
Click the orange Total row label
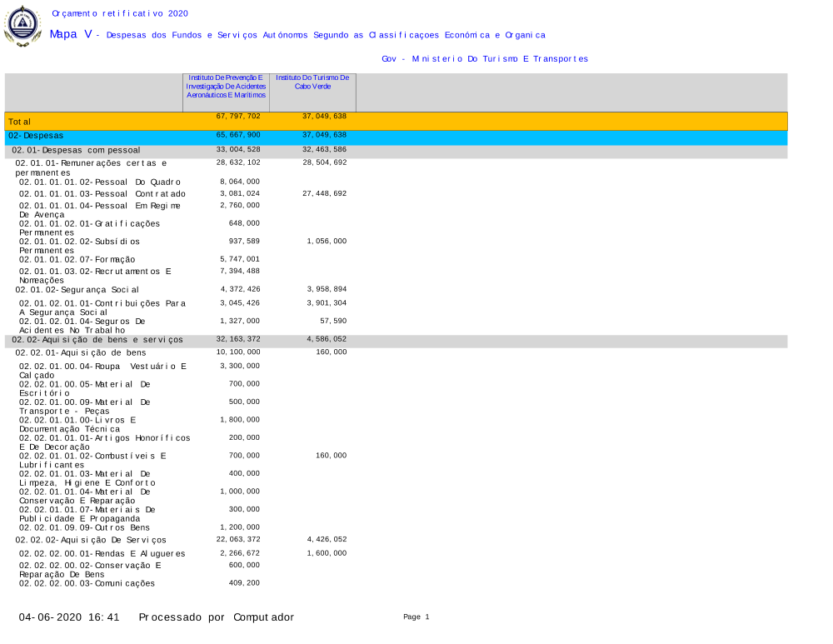pyautogui.click(x=20, y=122)
